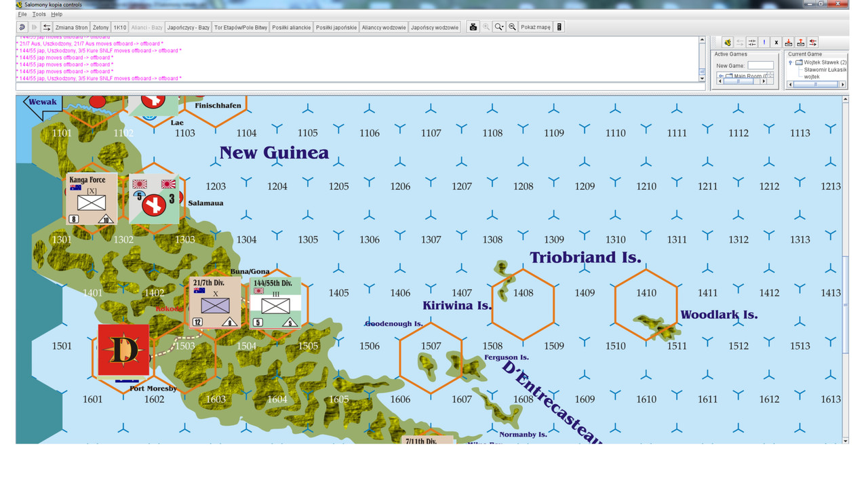Click the 1K10 dice button
This screenshot has height=497, width=868.
tap(120, 27)
